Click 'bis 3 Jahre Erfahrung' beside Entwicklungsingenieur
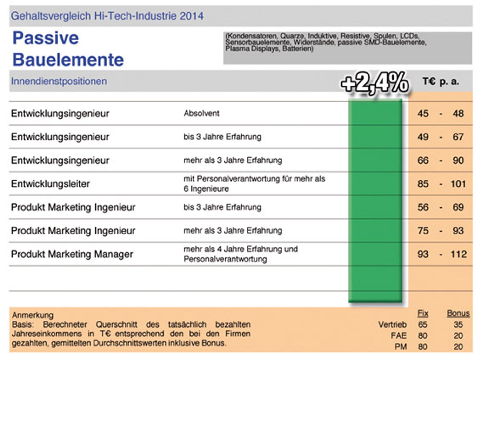This screenshot has height=448, width=482. click(x=222, y=137)
